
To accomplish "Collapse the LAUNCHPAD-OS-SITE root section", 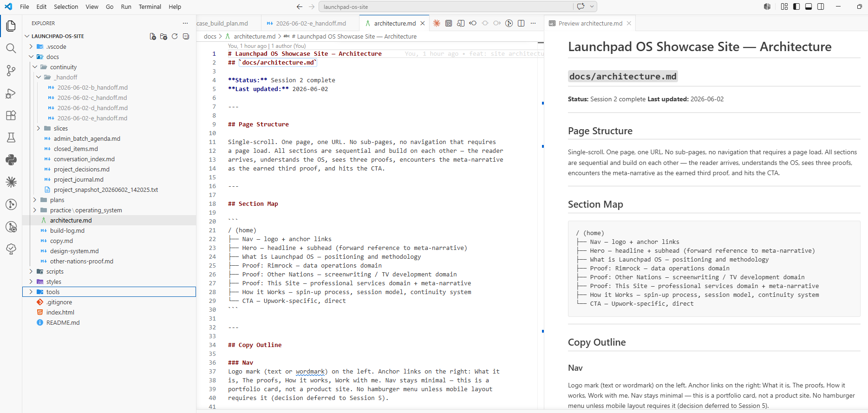I will coord(27,36).
